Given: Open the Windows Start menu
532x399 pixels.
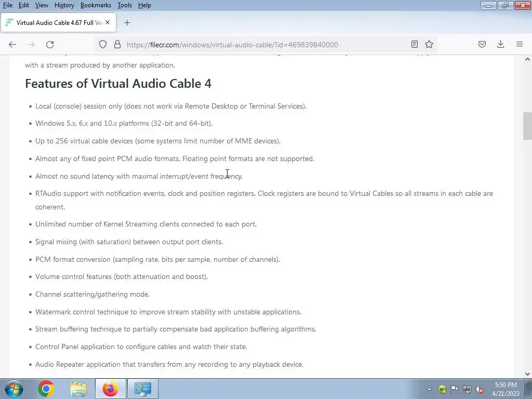Looking at the screenshot, I should coord(14,389).
